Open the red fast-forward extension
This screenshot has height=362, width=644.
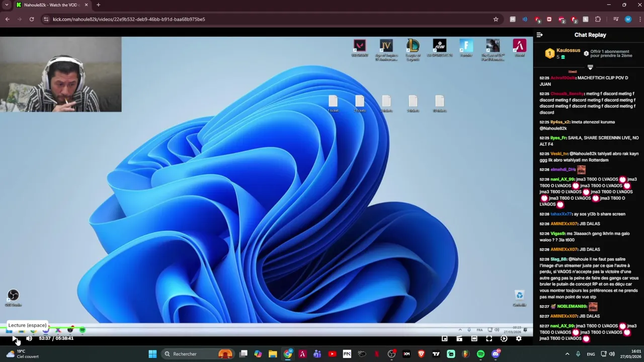(x=549, y=19)
